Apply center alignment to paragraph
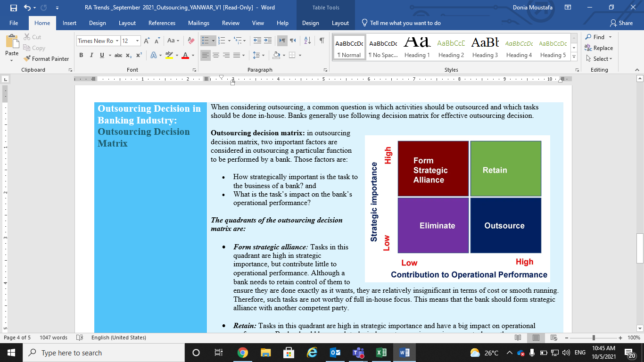Image resolution: width=644 pixels, height=362 pixels. click(216, 55)
